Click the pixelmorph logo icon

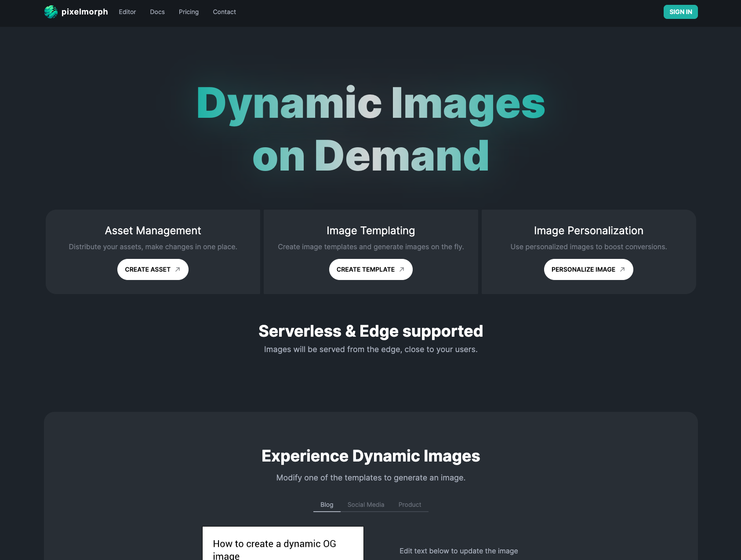pyautogui.click(x=51, y=12)
